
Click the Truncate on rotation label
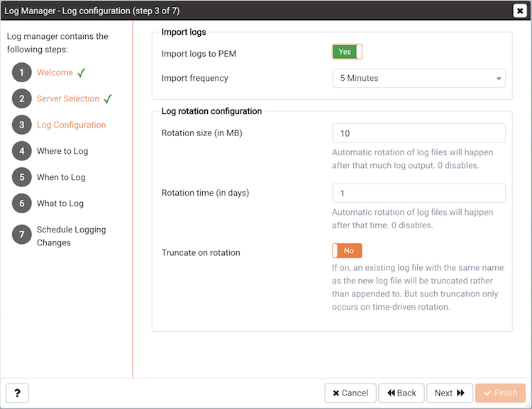[201, 252]
